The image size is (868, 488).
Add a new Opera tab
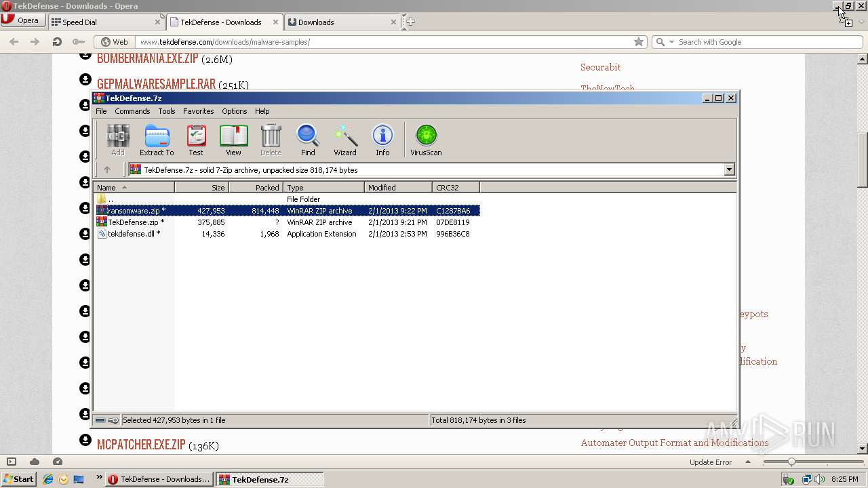coord(410,22)
